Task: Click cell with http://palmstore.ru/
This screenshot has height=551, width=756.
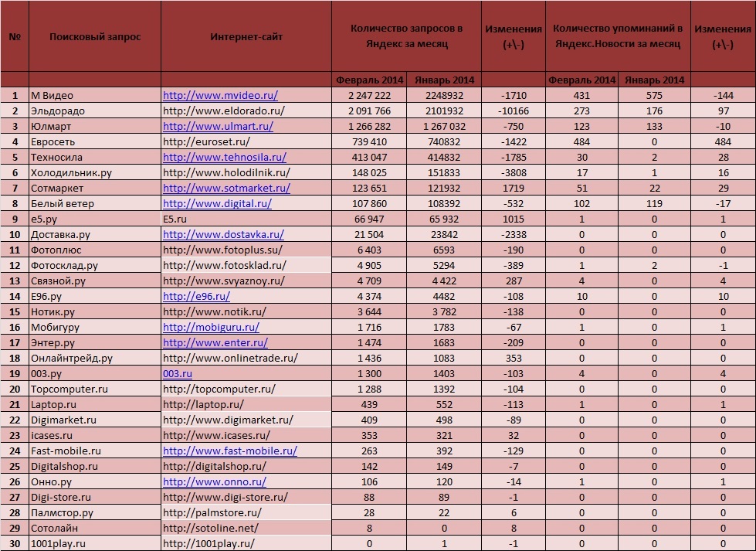Action: coord(246,512)
